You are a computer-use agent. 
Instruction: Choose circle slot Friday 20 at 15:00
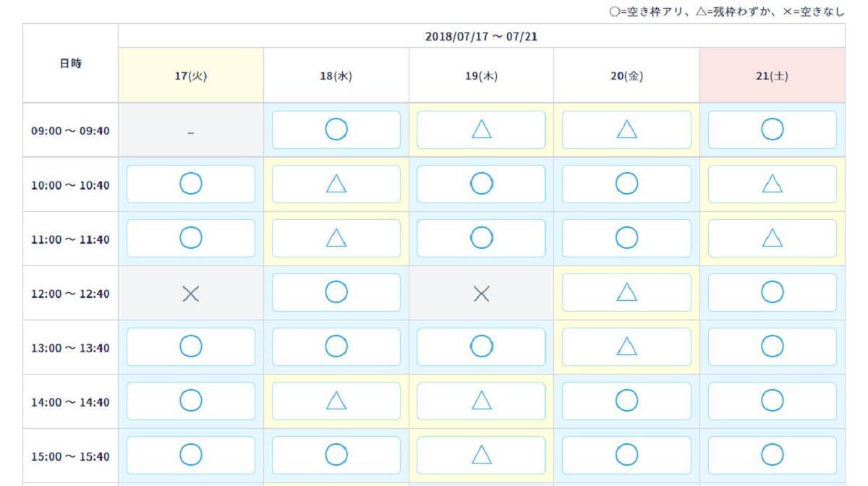tap(626, 455)
